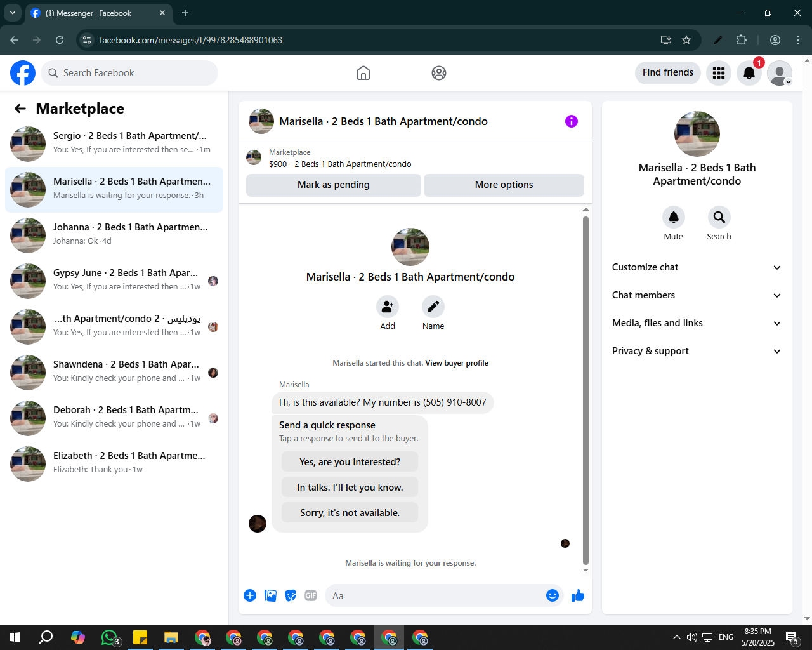Select the Messenger | Facebook tab
812x650 pixels.
98,13
